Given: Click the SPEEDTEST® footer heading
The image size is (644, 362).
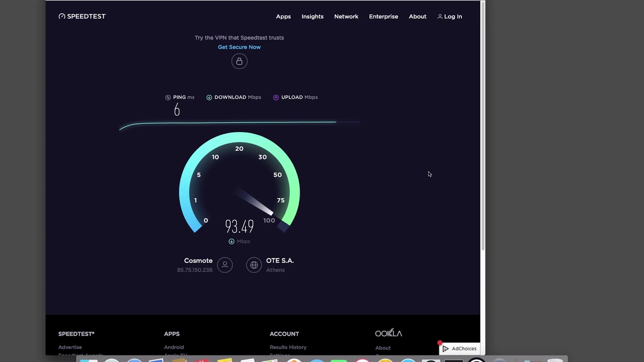Looking at the screenshot, I should pos(76,334).
